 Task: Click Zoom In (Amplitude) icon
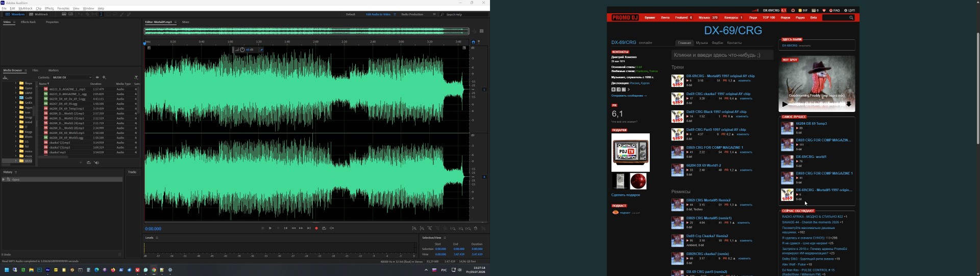point(414,228)
